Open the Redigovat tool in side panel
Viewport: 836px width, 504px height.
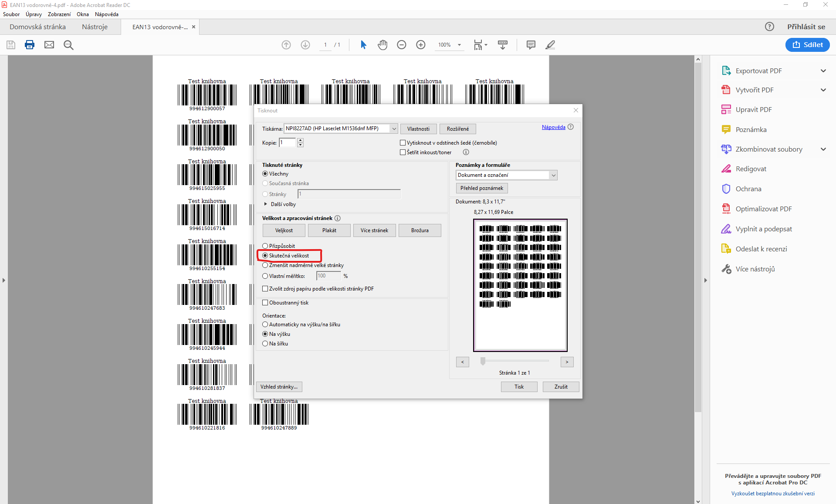tap(751, 169)
